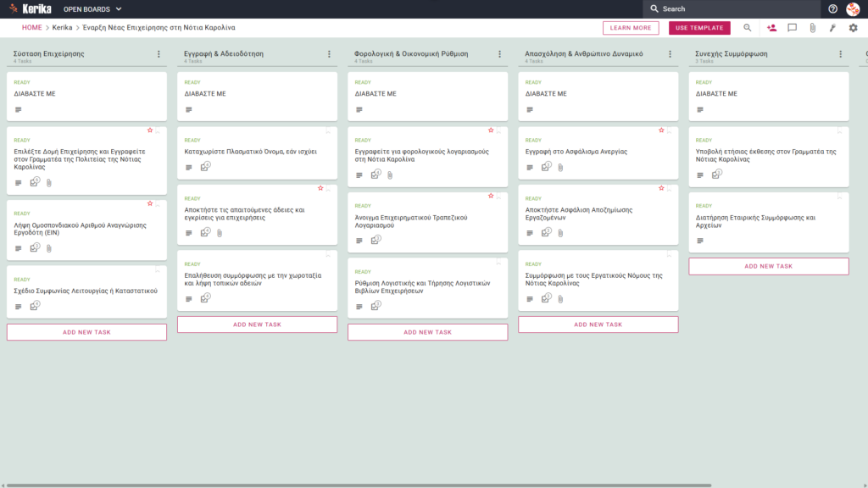Image resolution: width=868 pixels, height=488 pixels.
Task: Open details icon on Διατήρηση Εταιρικής Συμμόρφωσης card
Action: [x=700, y=241]
